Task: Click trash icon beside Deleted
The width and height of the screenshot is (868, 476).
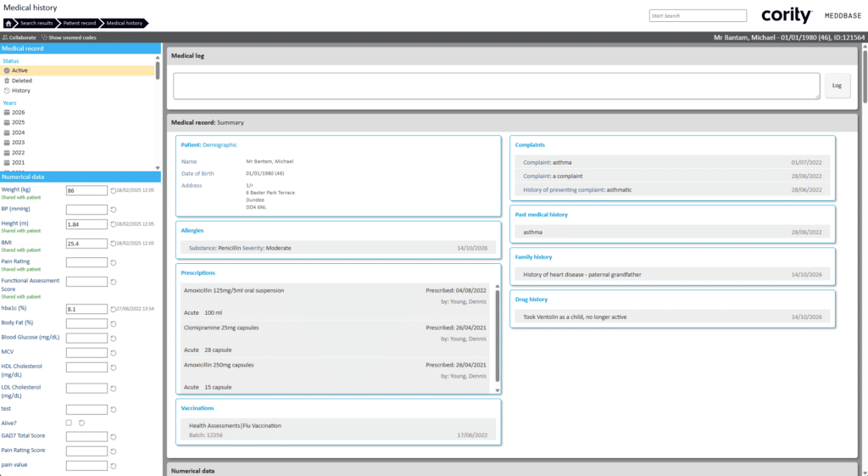Action: [7, 81]
